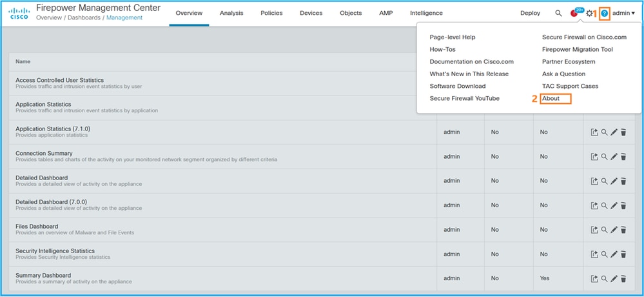Edit the Security Intelligence Statistics pencil icon
644x297 pixels.
(614, 254)
